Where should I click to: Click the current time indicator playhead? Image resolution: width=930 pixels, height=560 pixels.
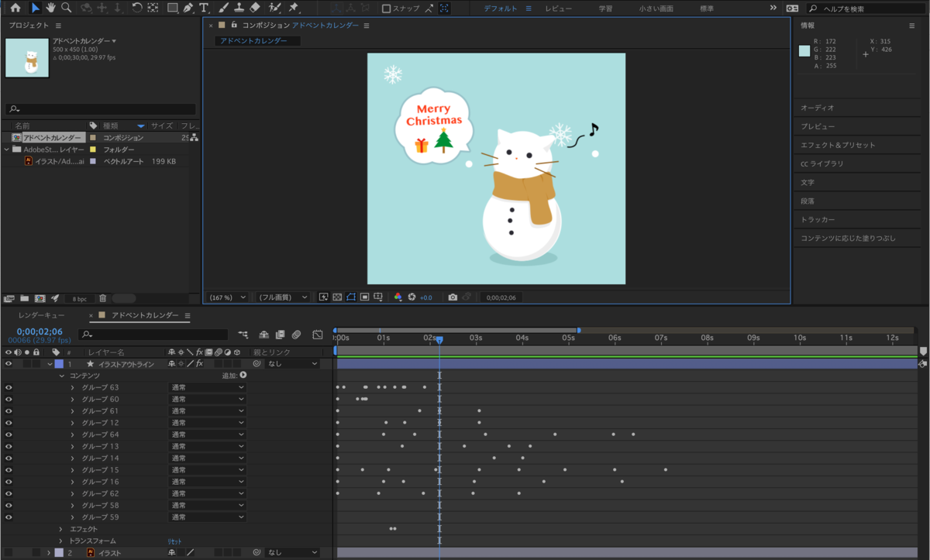pos(439,340)
